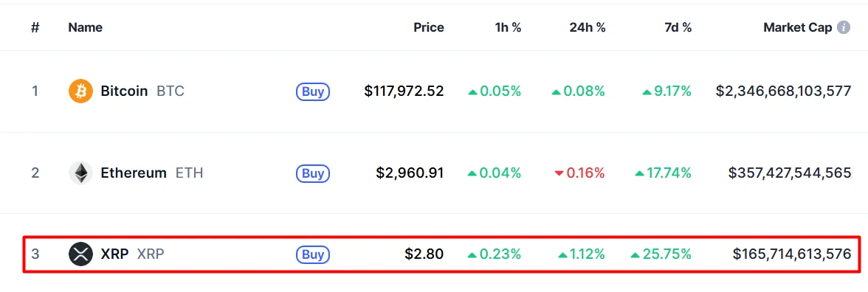
Task: Sort by the # rank column header
Action: point(35,28)
